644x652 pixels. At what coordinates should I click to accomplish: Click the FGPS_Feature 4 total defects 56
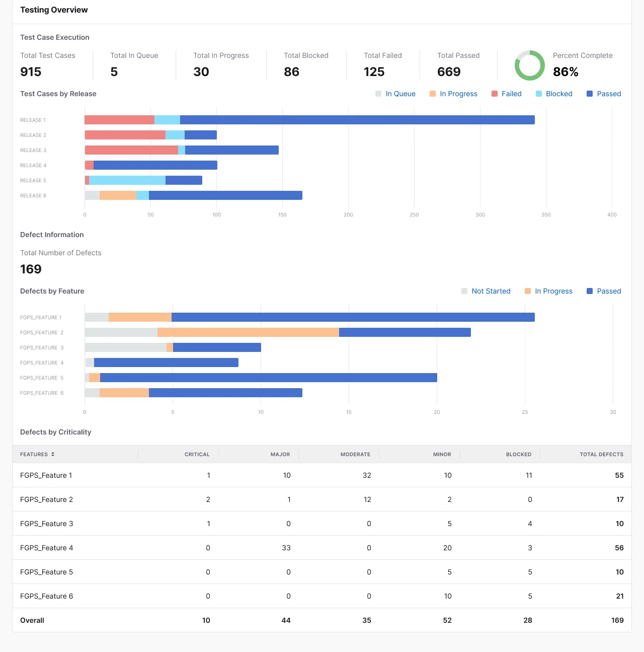click(619, 548)
